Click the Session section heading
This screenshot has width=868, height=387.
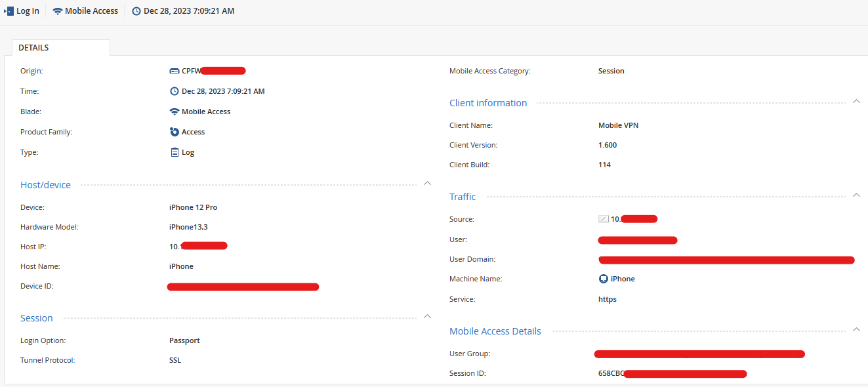pos(37,318)
